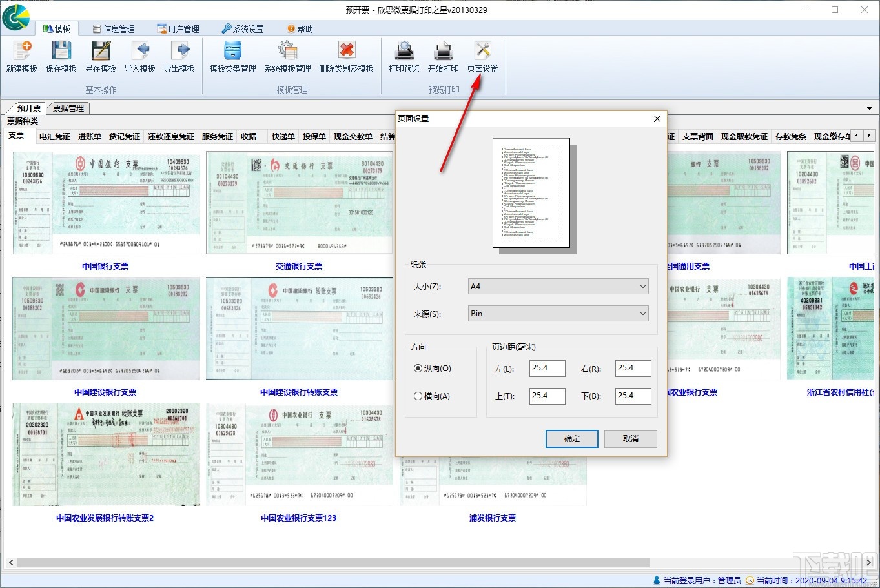
Task: Open 模板类型管理 template type manager
Action: pos(232,51)
